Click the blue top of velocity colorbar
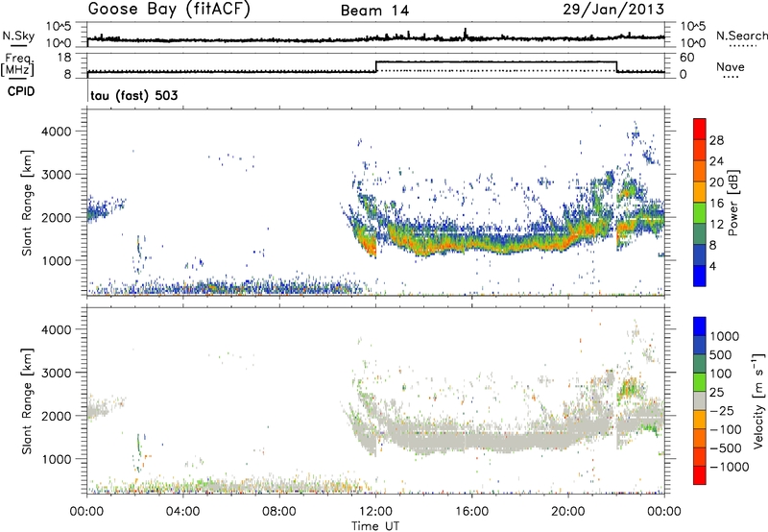The image size is (768, 532). pyautogui.click(x=700, y=326)
